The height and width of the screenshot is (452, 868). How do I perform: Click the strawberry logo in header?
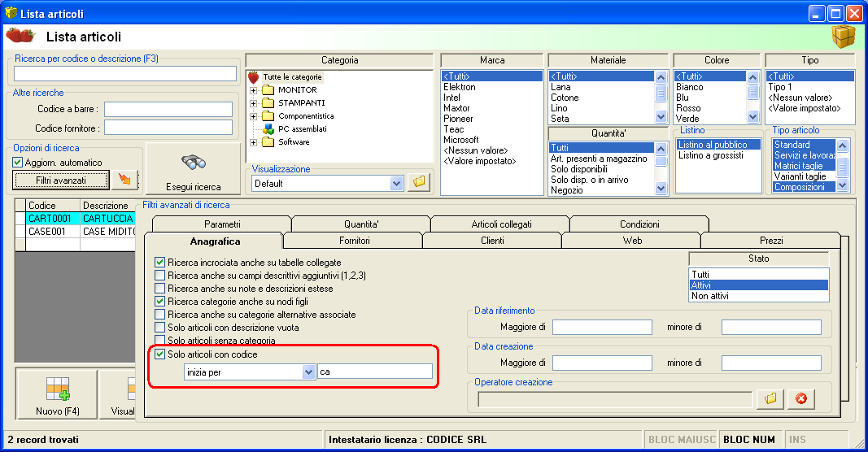click(21, 37)
